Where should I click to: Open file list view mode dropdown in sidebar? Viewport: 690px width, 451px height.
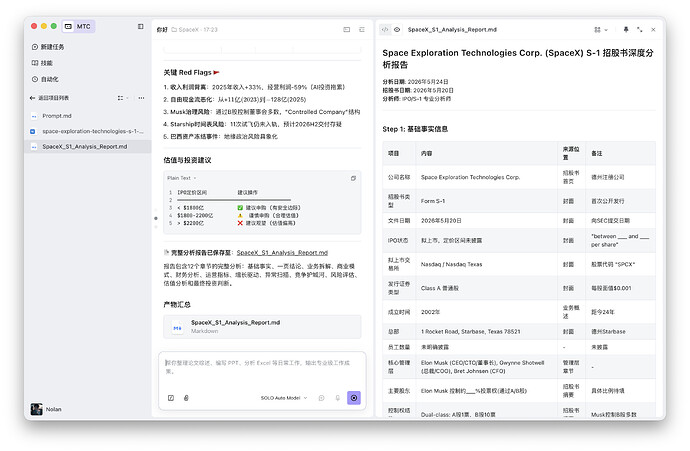pyautogui.click(x=123, y=98)
